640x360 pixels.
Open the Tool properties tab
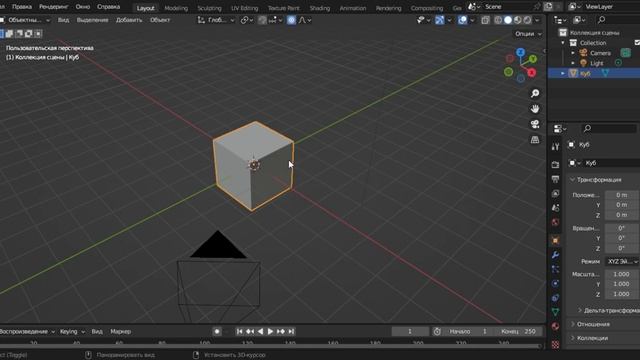pyautogui.click(x=555, y=147)
